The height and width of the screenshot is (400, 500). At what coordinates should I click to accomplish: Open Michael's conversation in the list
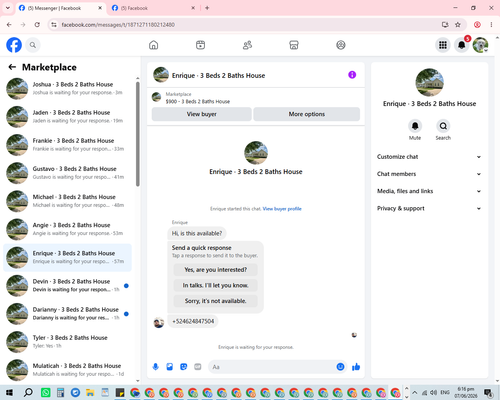(x=68, y=201)
